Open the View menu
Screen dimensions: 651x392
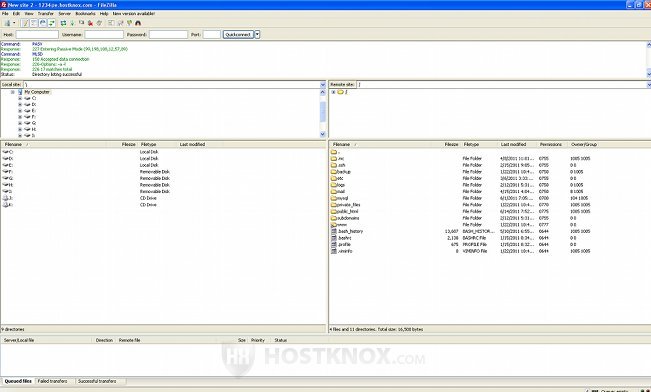pyautogui.click(x=29, y=14)
